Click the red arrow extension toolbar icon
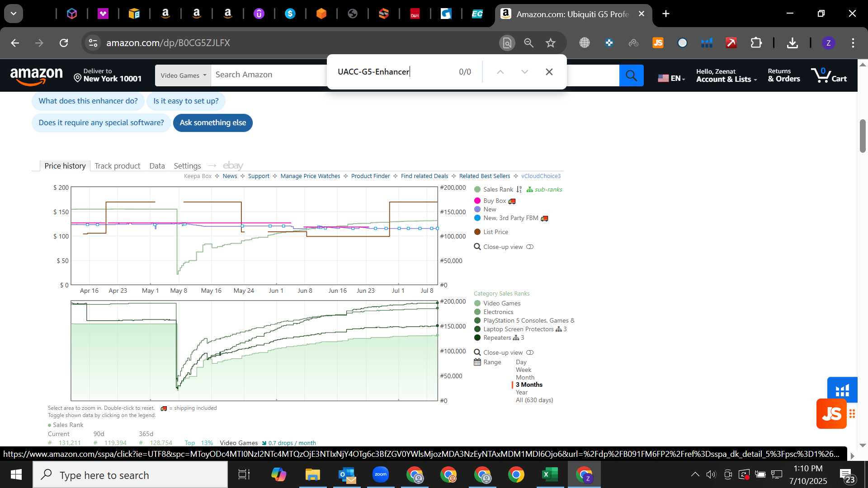 point(731,43)
